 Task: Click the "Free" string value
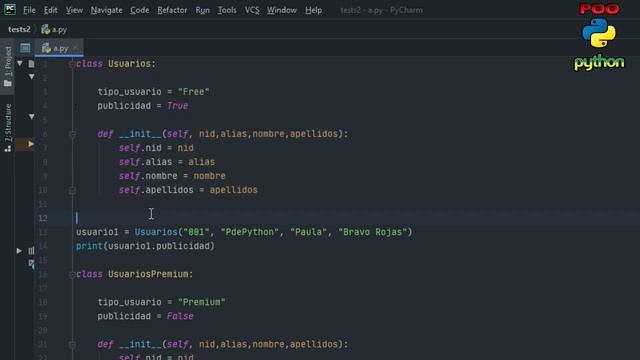[x=193, y=92]
